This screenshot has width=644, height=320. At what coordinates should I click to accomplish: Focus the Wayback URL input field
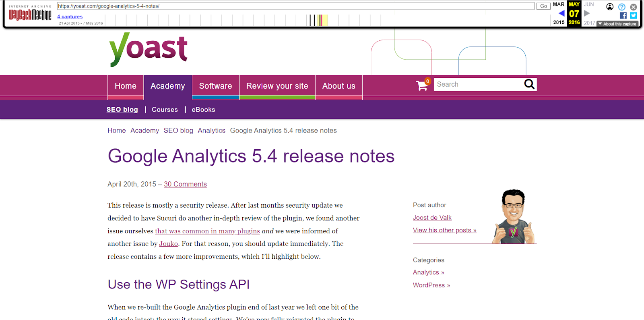(x=296, y=6)
